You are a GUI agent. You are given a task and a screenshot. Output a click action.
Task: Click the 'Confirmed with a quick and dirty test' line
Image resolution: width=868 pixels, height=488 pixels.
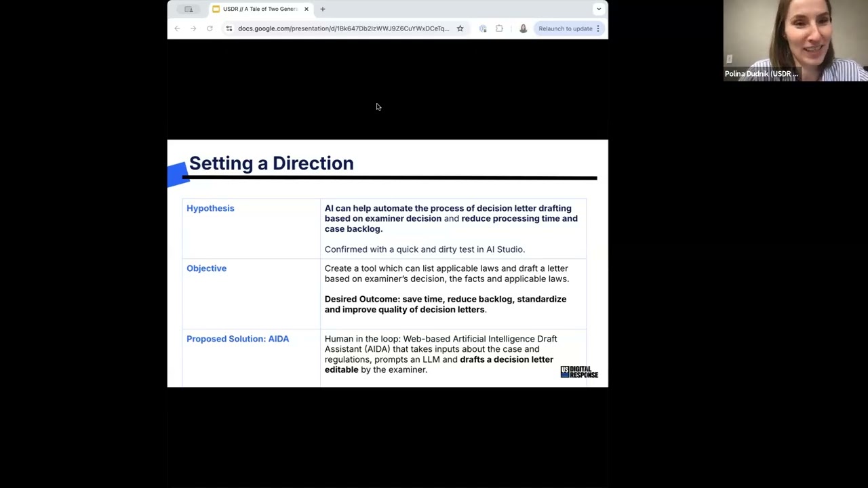(425, 249)
